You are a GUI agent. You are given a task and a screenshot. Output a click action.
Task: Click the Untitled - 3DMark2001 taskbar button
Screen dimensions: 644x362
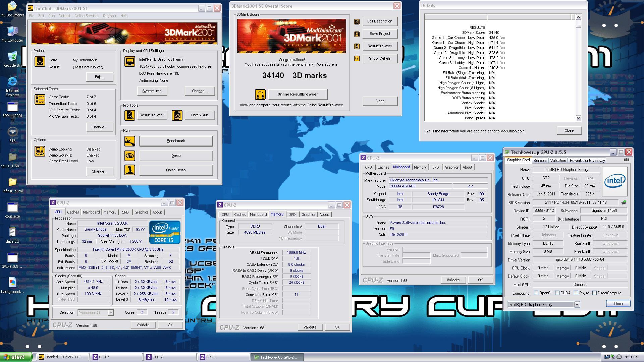point(63,357)
